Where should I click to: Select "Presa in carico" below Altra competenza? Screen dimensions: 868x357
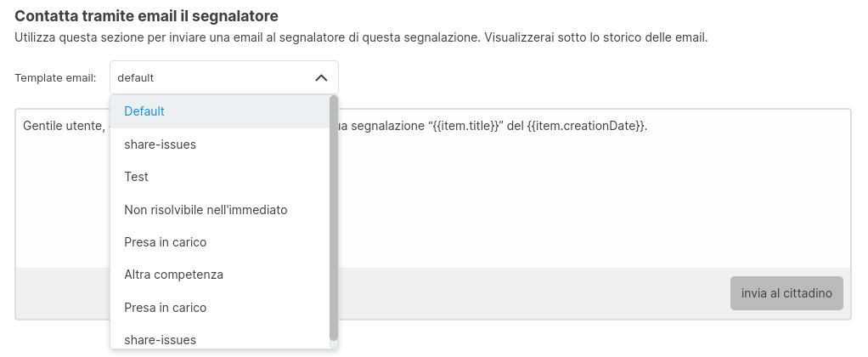165,308
